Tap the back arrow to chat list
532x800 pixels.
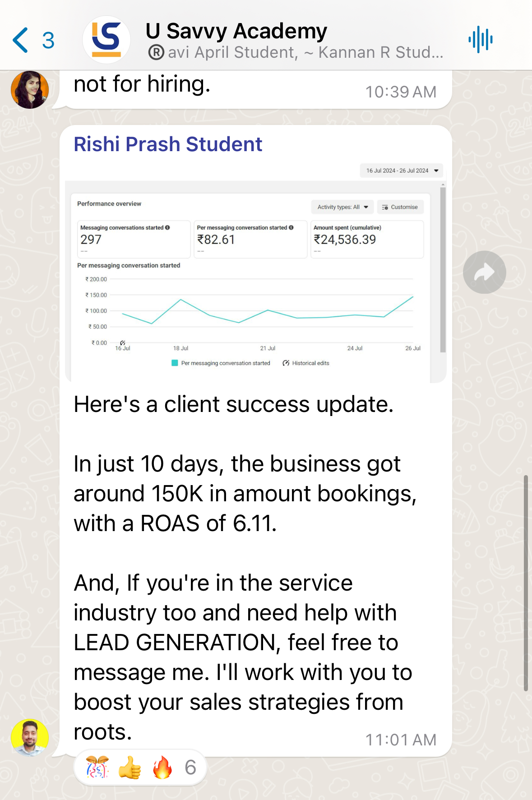click(x=21, y=40)
